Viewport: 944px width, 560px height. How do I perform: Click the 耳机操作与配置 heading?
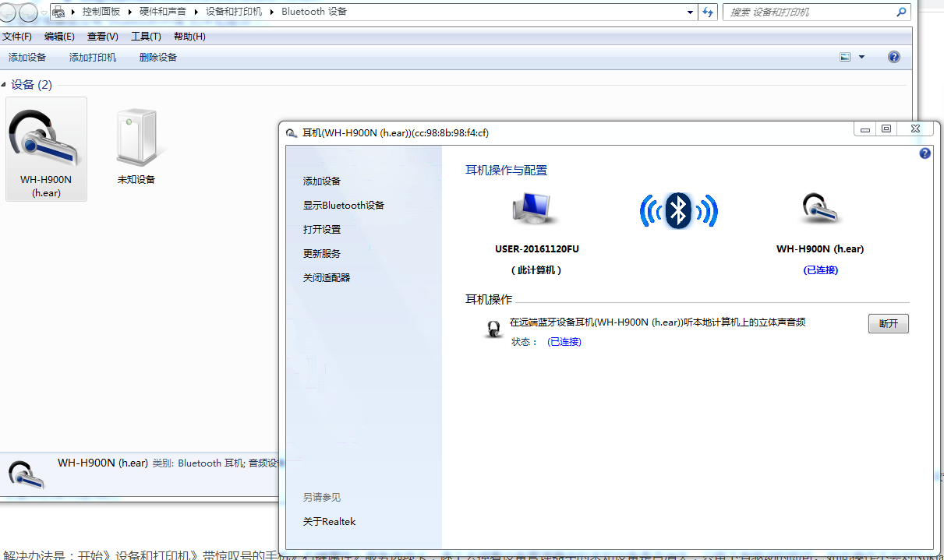[507, 170]
